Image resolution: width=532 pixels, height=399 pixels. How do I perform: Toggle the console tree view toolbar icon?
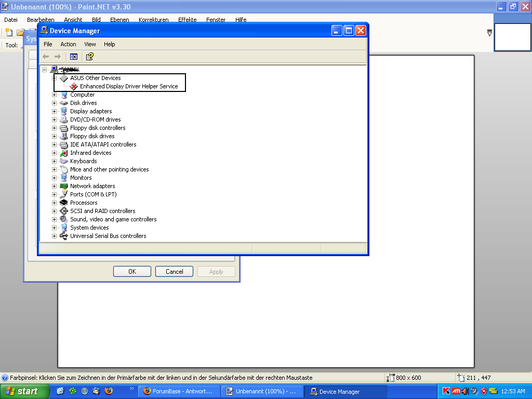[x=74, y=57]
